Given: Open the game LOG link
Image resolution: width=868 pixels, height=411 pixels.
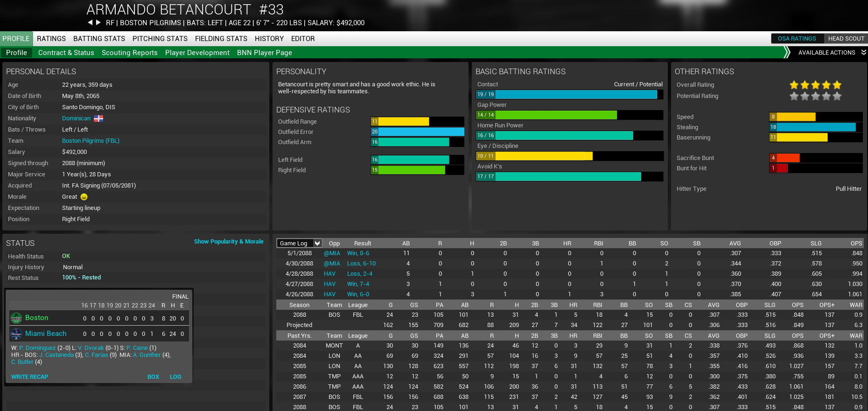Looking at the screenshot, I should click(x=175, y=377).
